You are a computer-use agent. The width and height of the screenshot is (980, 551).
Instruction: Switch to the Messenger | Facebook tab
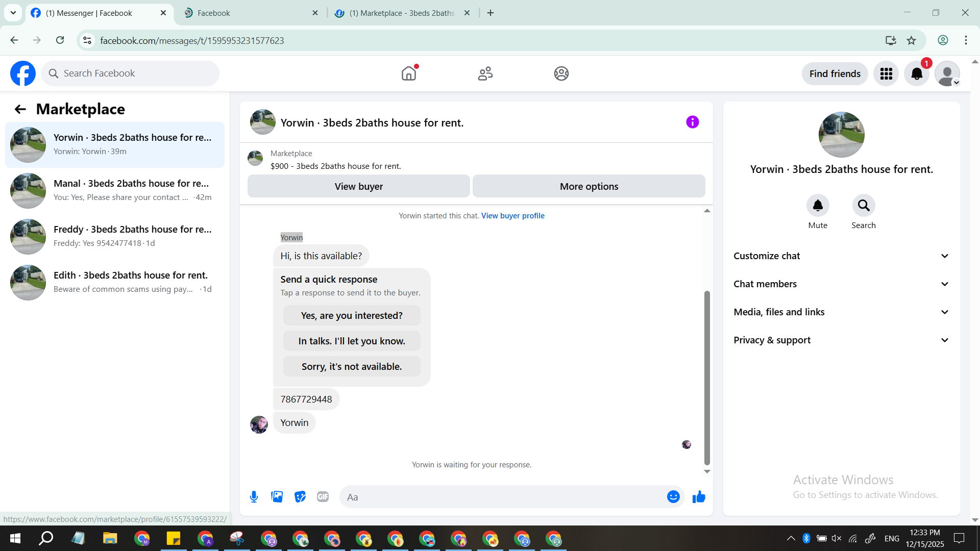[99, 13]
